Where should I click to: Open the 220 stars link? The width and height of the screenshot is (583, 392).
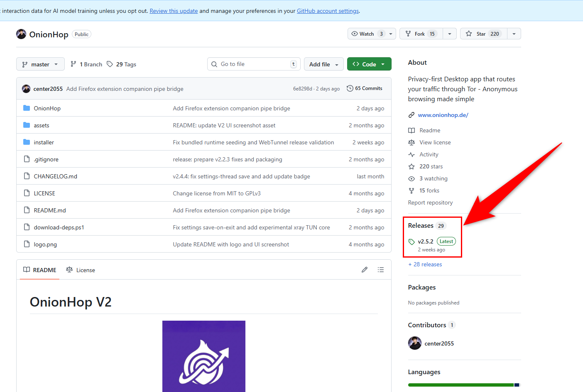(x=431, y=166)
